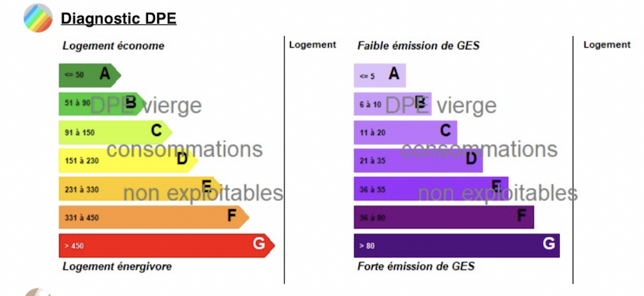Select the dark green A energy bar
The width and height of the screenshot is (644, 296).
coord(90,75)
